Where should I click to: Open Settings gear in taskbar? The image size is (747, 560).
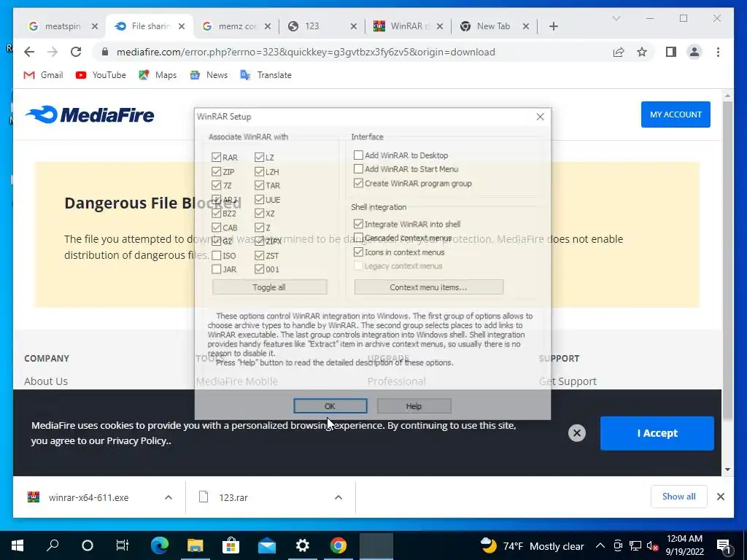(303, 545)
